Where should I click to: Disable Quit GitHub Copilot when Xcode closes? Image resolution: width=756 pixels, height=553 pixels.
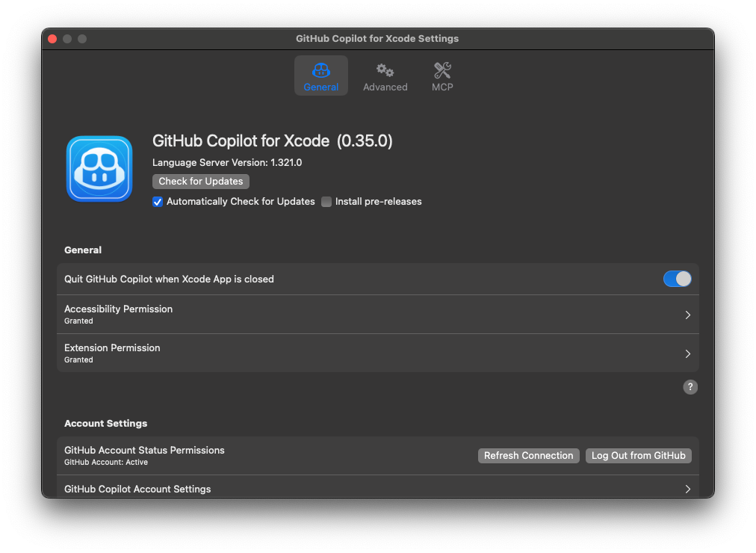677,278
